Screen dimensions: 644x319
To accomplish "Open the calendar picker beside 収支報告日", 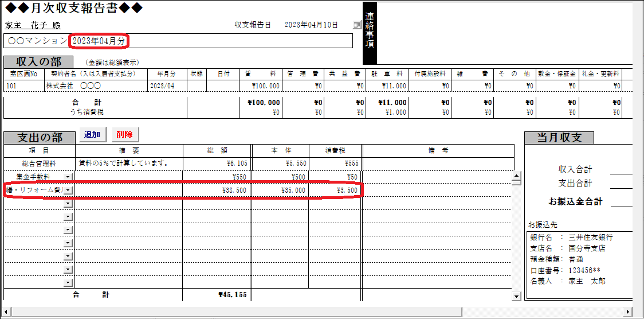I will click(357, 25).
